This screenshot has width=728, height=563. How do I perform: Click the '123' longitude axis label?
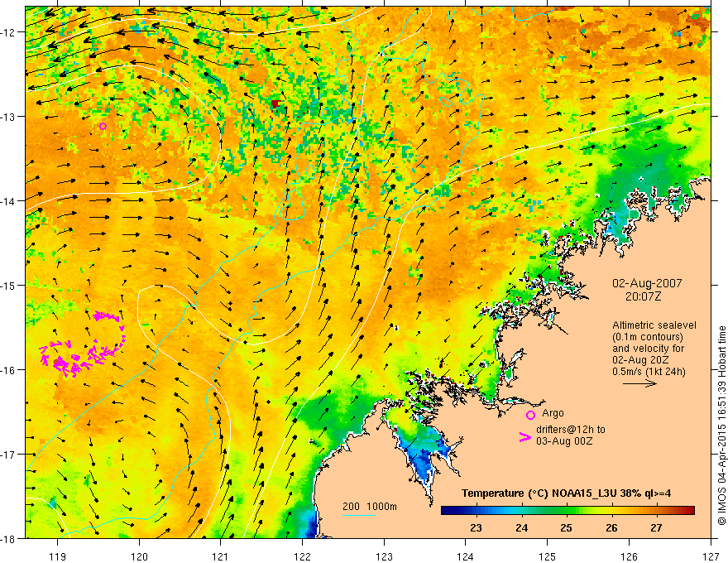click(384, 556)
